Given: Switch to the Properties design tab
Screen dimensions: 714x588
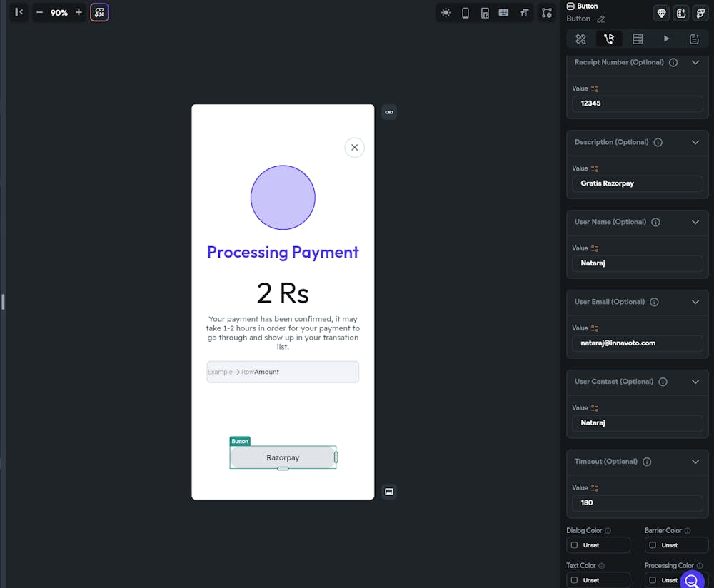Looking at the screenshot, I should [x=580, y=39].
